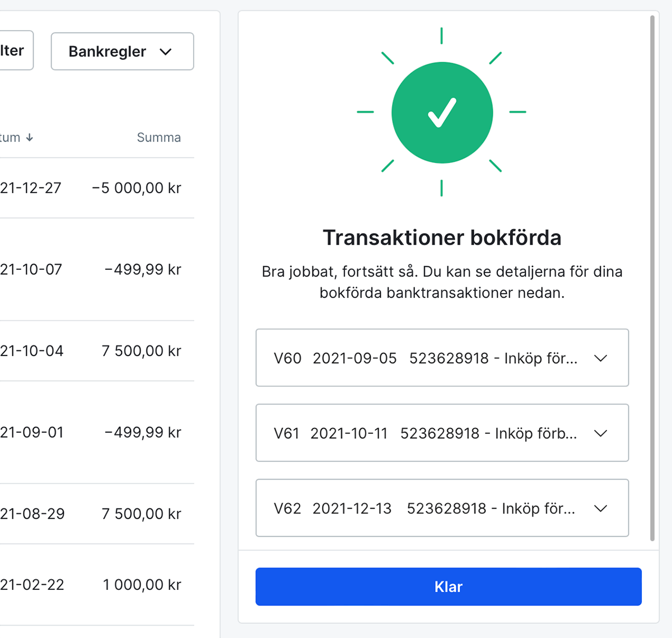This screenshot has width=672, height=638.
Task: Select the −5 000,00 kr transaction row
Action: (x=95, y=188)
